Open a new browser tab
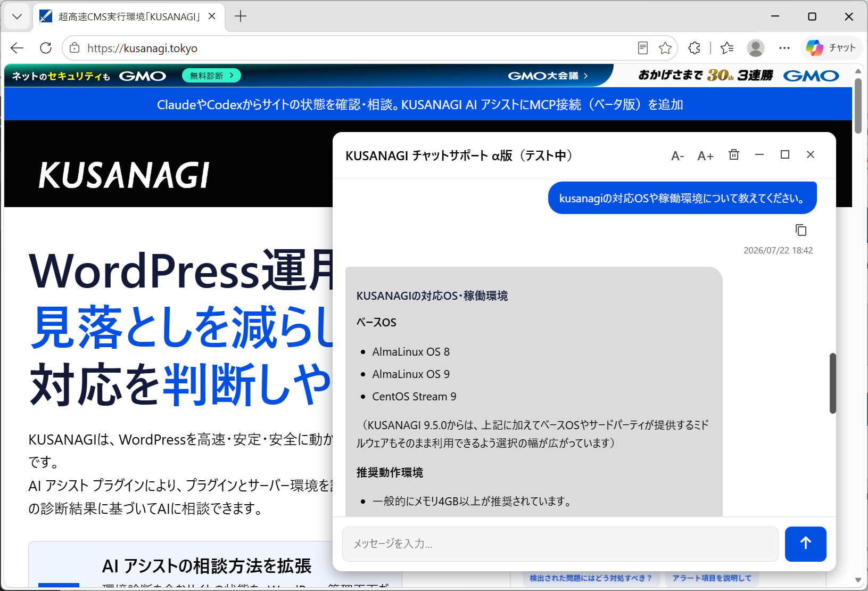Image resolution: width=868 pixels, height=591 pixels. [x=241, y=17]
